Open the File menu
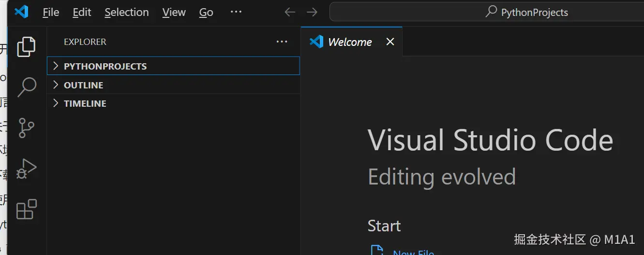Image resolution: width=644 pixels, height=255 pixels. pos(51,12)
